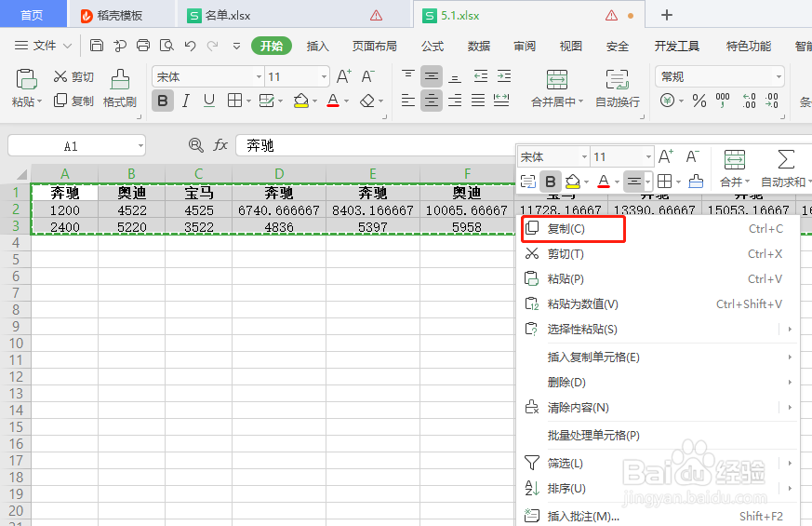Image resolution: width=812 pixels, height=526 pixels.
Task: Align text to top
Action: point(408,76)
